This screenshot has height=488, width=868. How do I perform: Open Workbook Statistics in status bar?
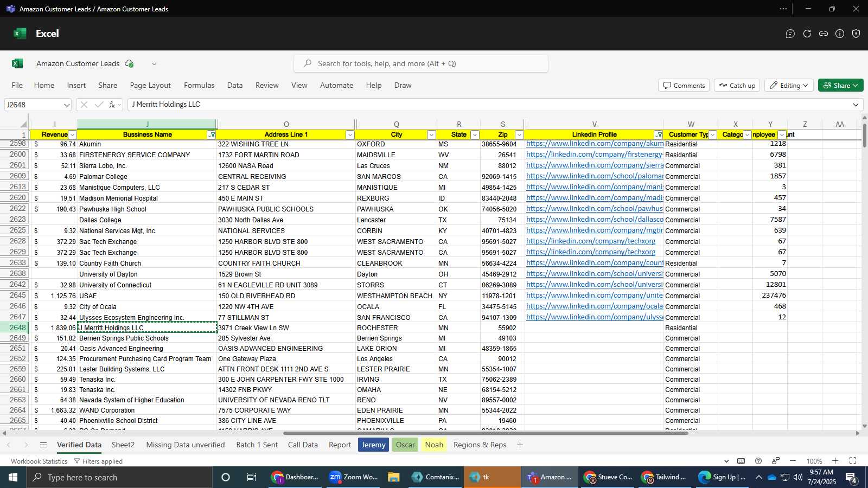click(39, 461)
